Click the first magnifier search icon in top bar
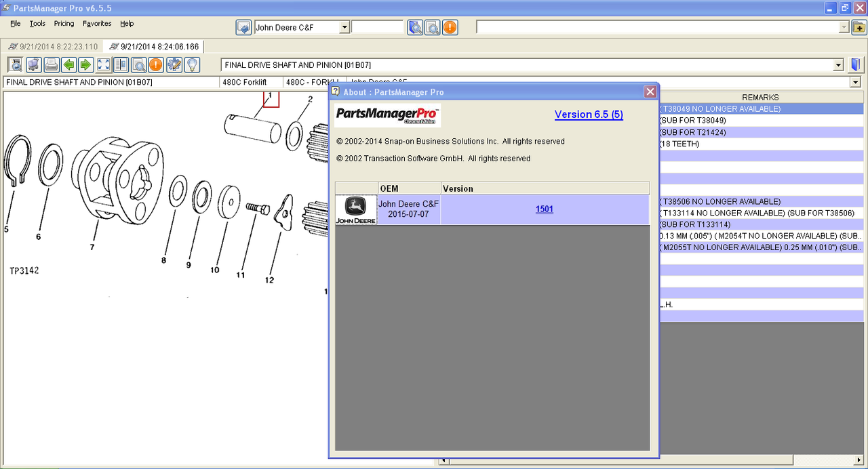This screenshot has width=868, height=469. point(415,28)
